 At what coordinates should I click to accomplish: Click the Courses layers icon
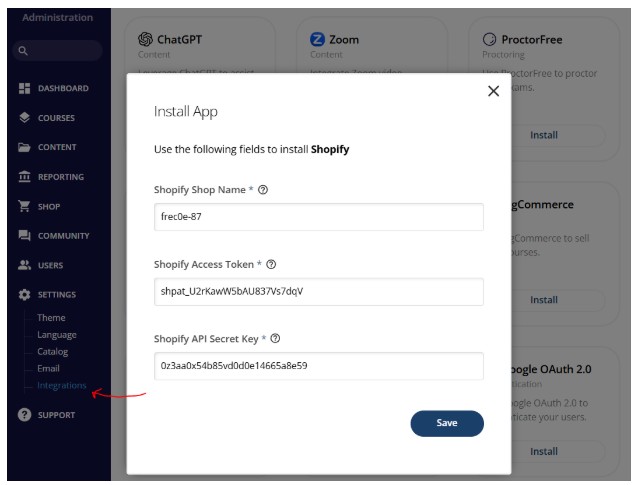[24, 118]
